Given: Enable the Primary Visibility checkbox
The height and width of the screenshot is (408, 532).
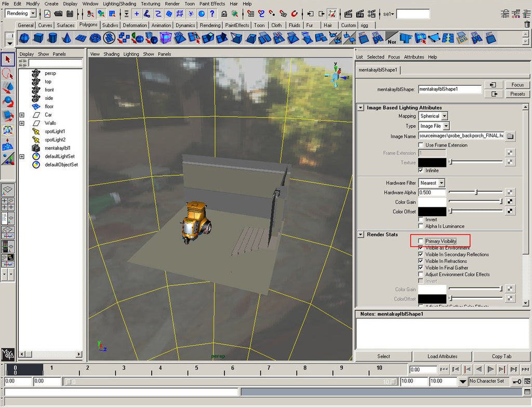Looking at the screenshot, I should (x=421, y=241).
